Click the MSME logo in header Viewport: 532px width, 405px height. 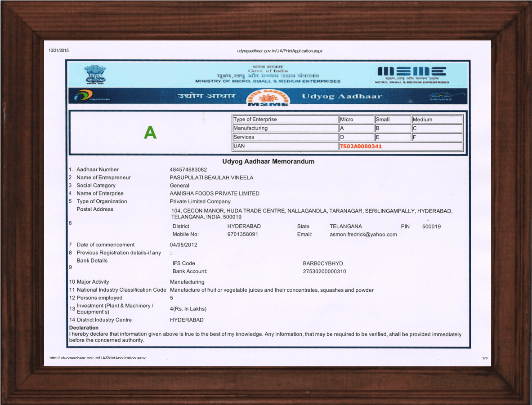tap(412, 75)
